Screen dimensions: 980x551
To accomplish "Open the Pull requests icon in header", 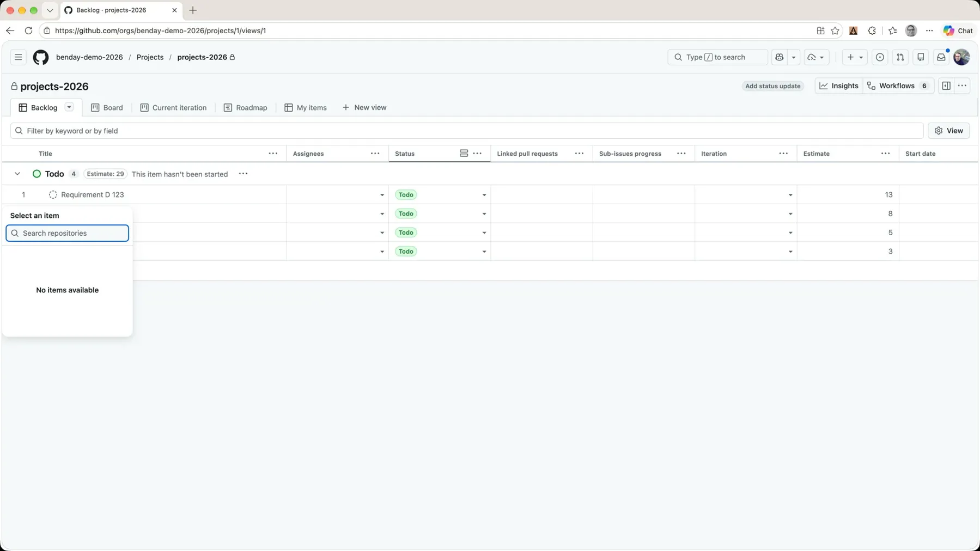I will coord(900,57).
